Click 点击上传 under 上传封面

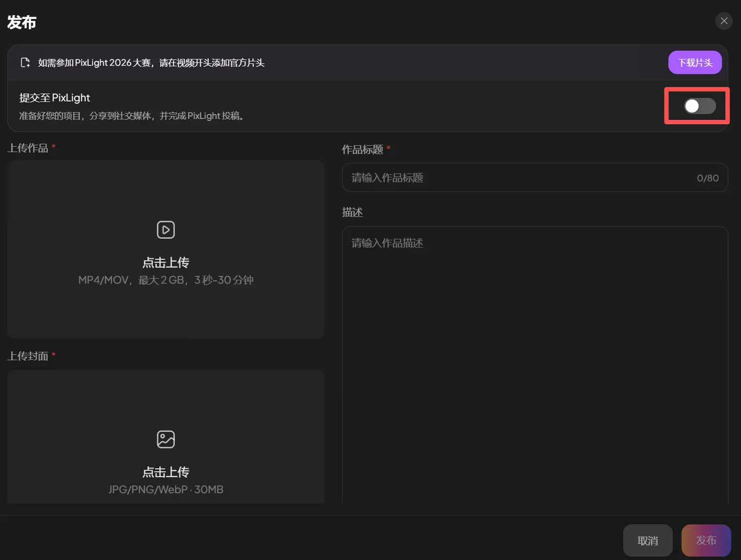[x=166, y=472]
